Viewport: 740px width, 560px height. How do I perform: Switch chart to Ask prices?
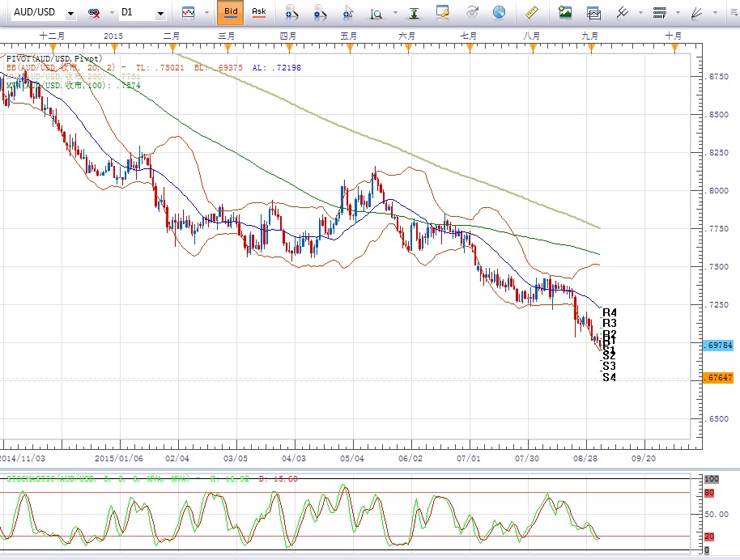[x=258, y=12]
